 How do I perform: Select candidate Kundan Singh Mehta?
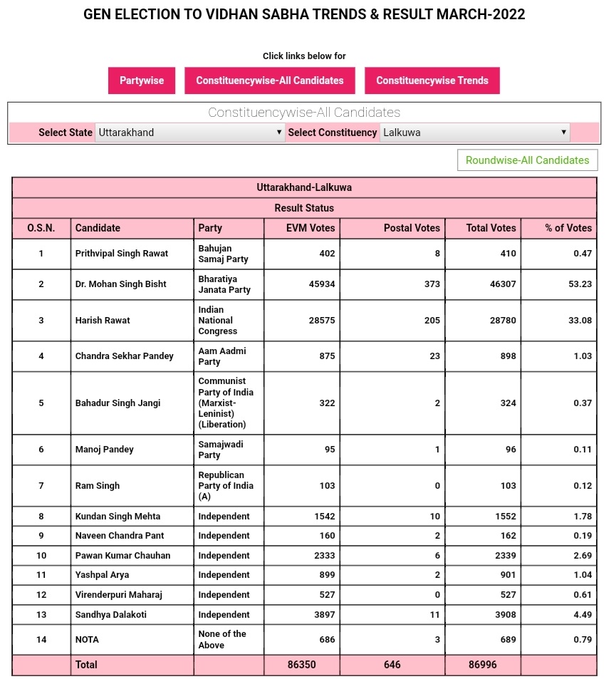coord(118,516)
